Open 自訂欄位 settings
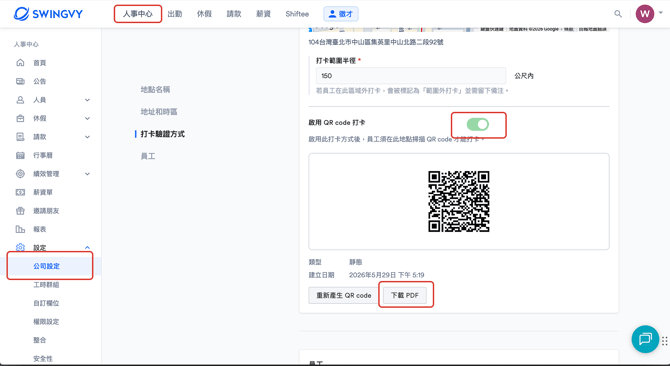 (46, 303)
